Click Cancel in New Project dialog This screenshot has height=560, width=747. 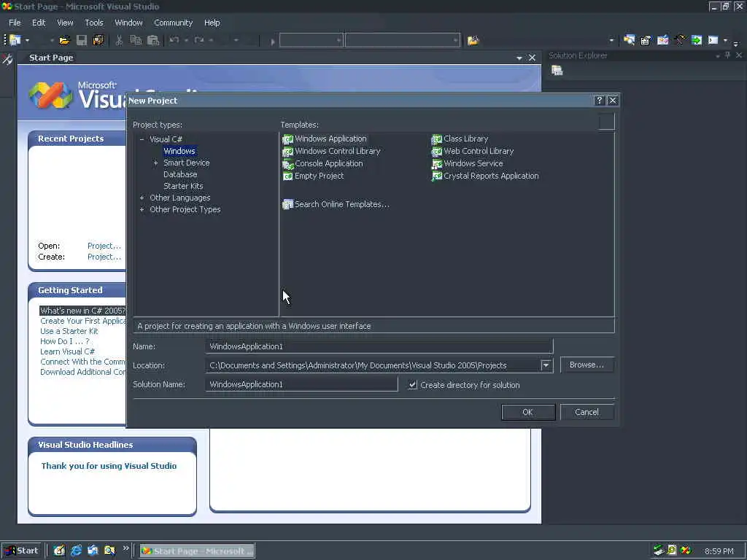pyautogui.click(x=587, y=412)
